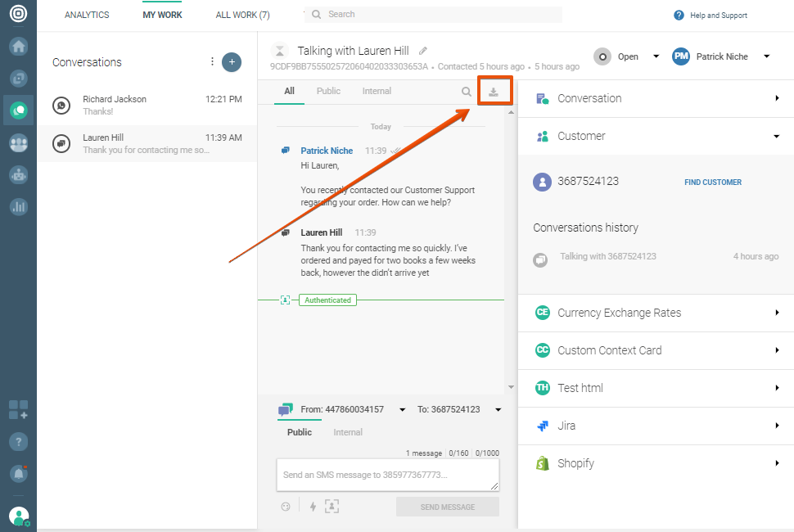Open the notifications bell in sidebar
The image size is (794, 532).
[x=18, y=473]
